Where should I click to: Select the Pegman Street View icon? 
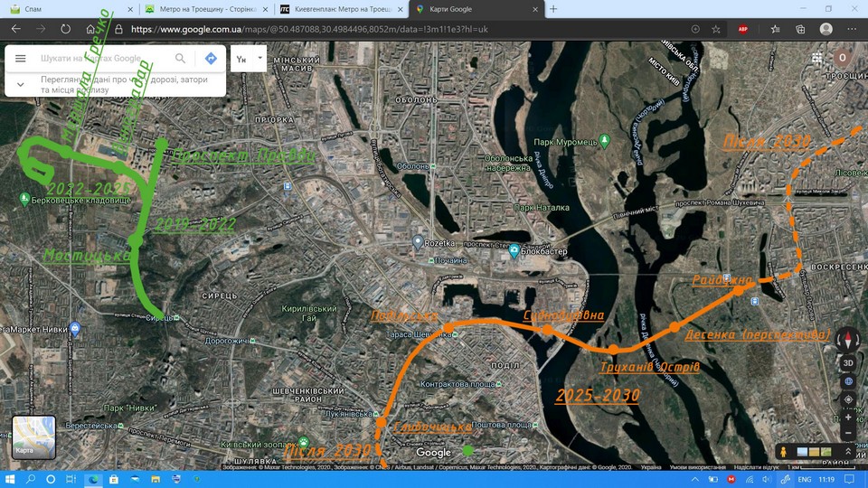pyautogui.click(x=782, y=451)
